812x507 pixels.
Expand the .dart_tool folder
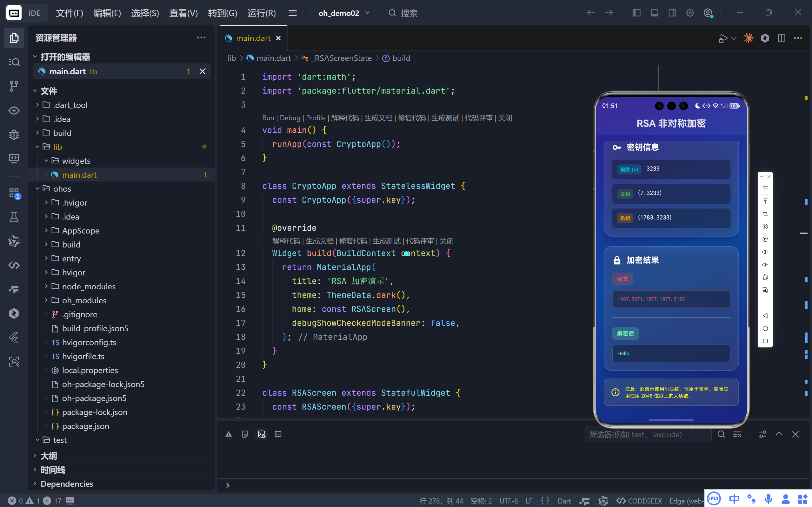coord(70,105)
